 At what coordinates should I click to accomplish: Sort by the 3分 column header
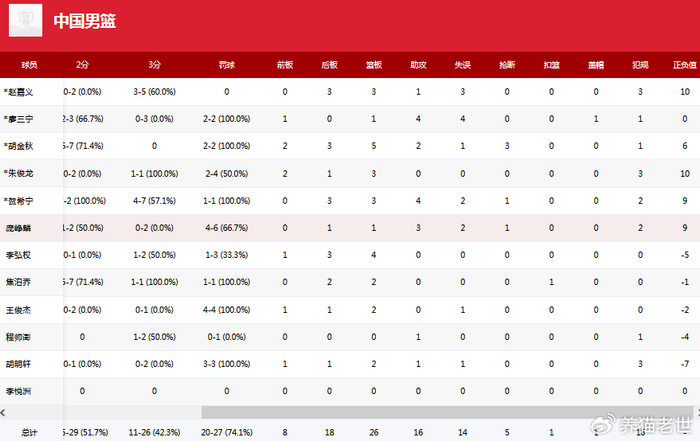154,65
